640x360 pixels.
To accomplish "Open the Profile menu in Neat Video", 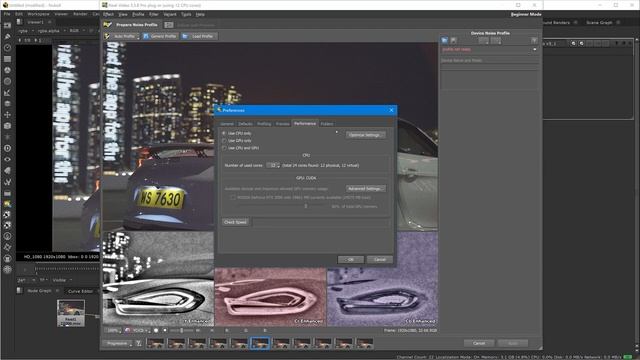I will click(x=138, y=14).
